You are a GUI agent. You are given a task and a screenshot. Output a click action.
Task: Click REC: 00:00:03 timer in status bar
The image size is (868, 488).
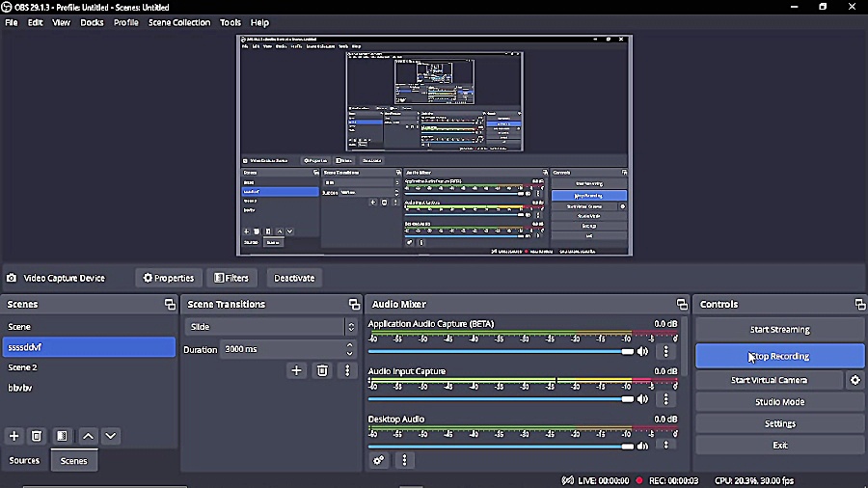click(674, 480)
